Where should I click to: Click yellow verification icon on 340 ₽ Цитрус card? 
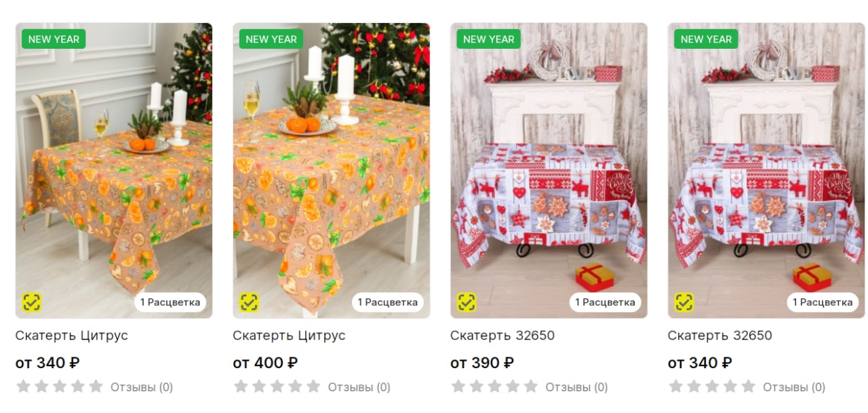(32, 302)
